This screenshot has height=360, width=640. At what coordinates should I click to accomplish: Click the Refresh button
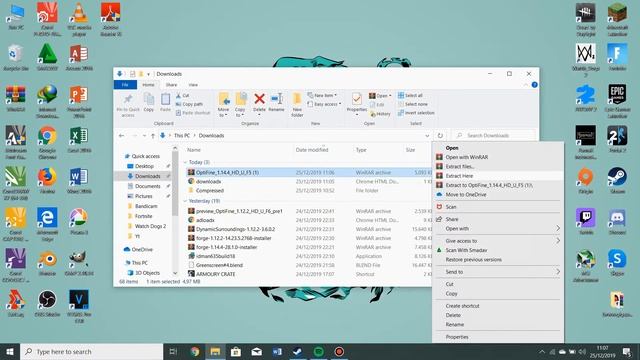(440, 136)
